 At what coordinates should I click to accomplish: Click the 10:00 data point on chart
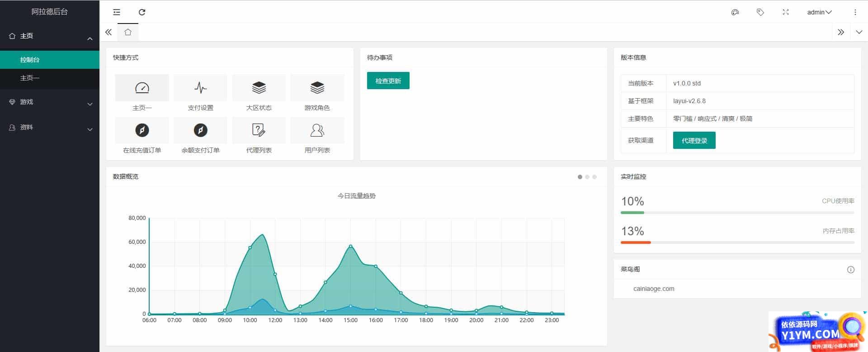[x=250, y=247]
